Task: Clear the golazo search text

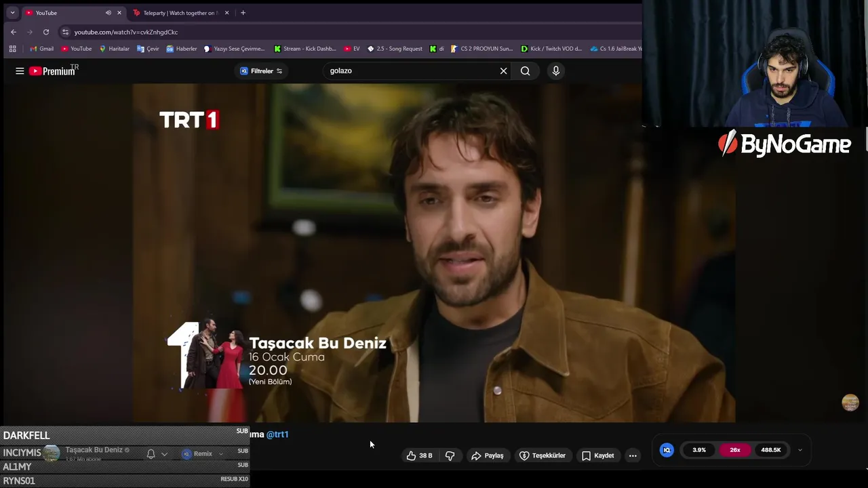Action: tap(503, 70)
